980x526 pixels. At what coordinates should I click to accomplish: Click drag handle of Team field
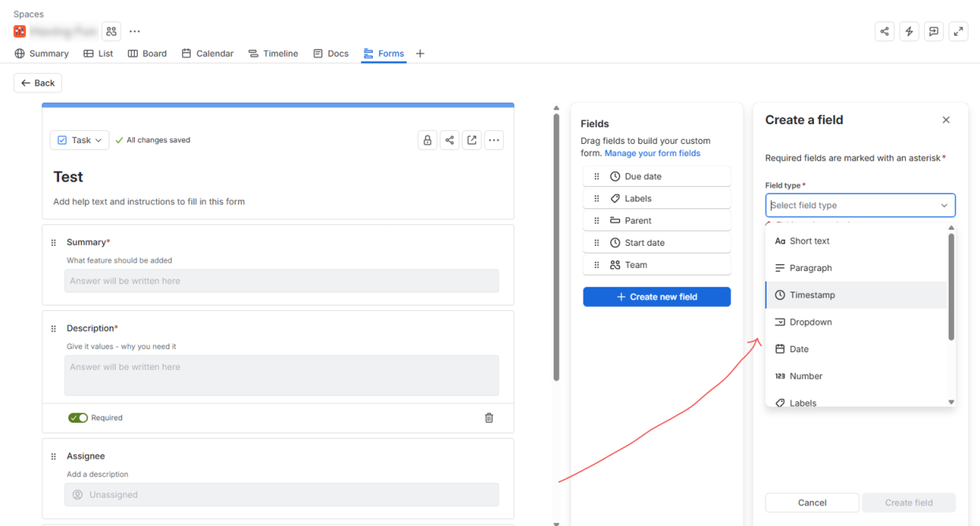pos(597,265)
